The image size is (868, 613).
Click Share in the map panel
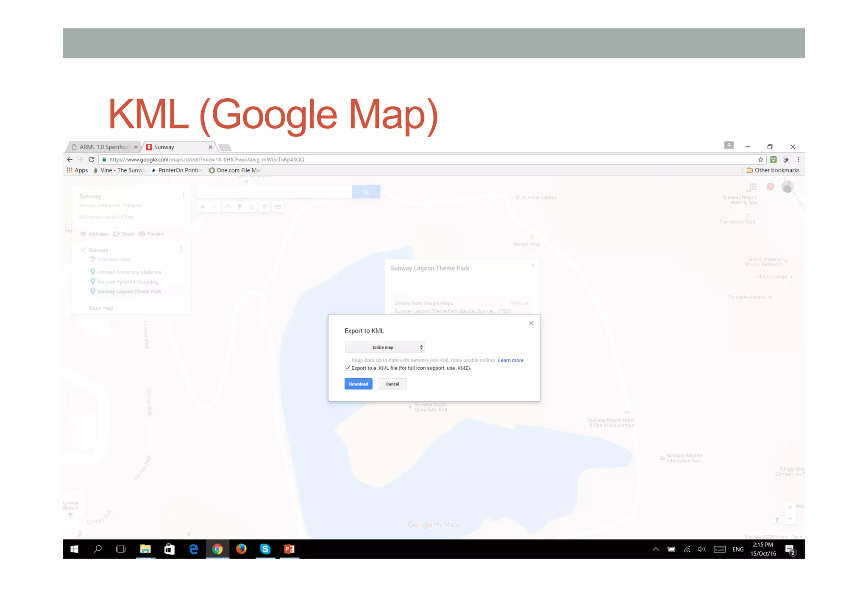coord(123,234)
